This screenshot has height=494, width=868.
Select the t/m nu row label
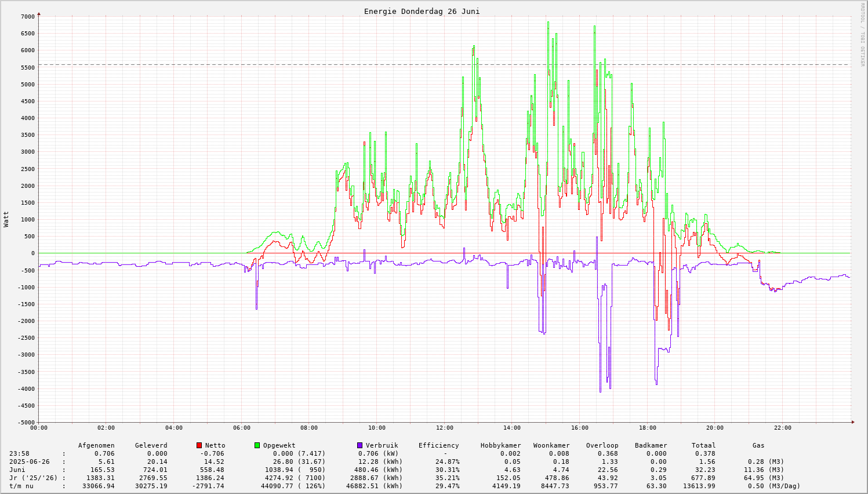(21, 486)
